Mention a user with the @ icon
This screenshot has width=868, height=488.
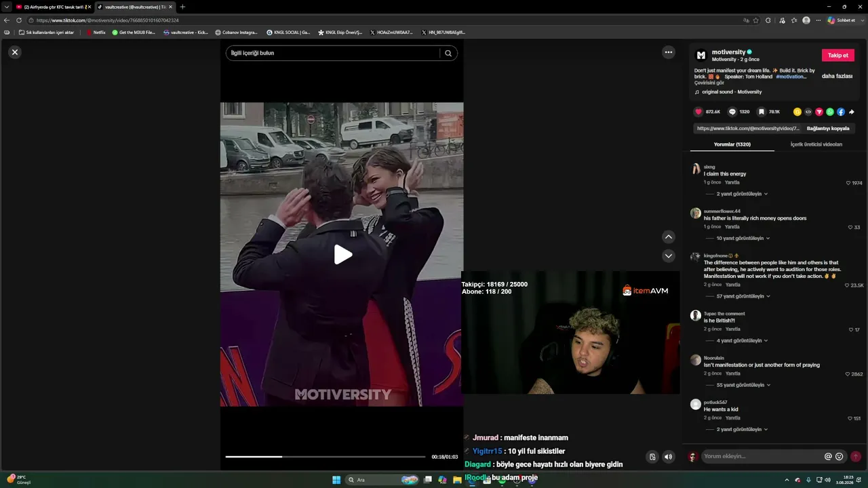pos(828,457)
